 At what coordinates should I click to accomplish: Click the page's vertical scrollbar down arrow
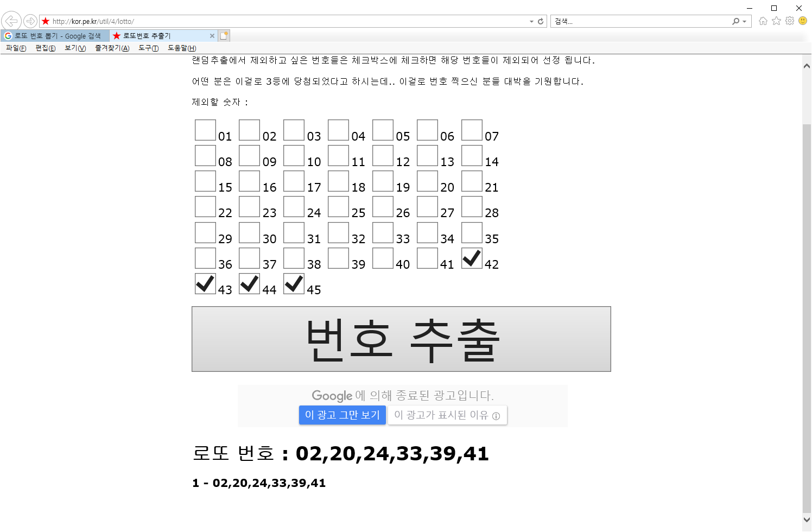pyautogui.click(x=807, y=520)
